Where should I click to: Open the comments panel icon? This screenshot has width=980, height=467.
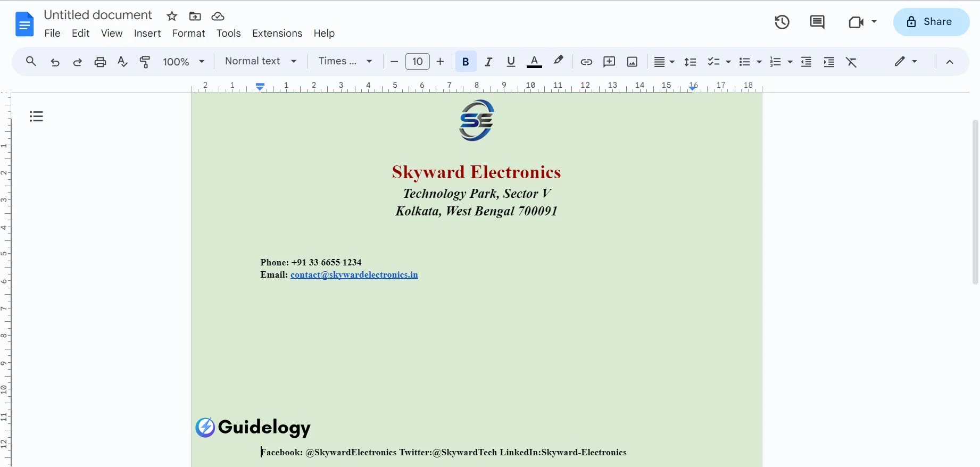pyautogui.click(x=817, y=22)
